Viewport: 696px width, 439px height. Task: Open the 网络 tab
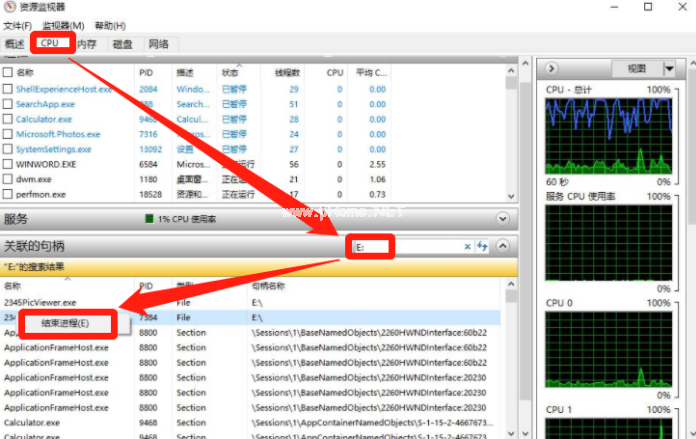158,44
